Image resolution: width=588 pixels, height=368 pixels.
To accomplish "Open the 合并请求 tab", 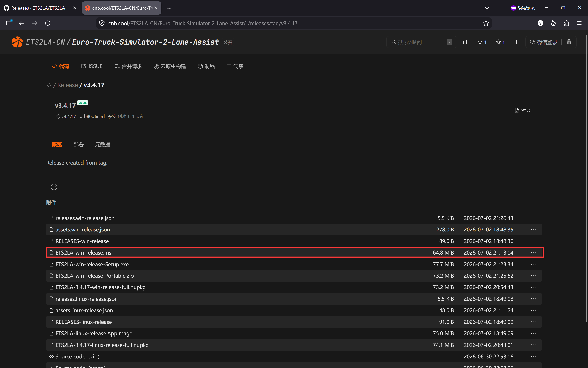I will pyautogui.click(x=128, y=66).
